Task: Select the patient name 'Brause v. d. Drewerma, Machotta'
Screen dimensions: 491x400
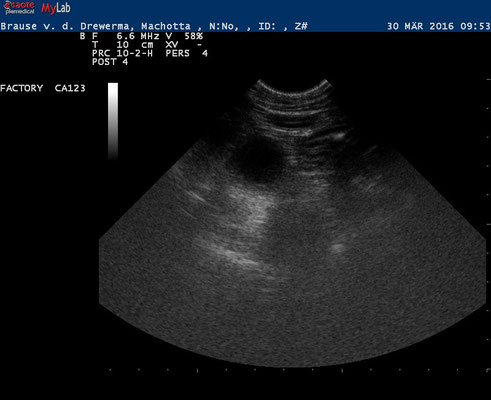Action: coord(95,26)
